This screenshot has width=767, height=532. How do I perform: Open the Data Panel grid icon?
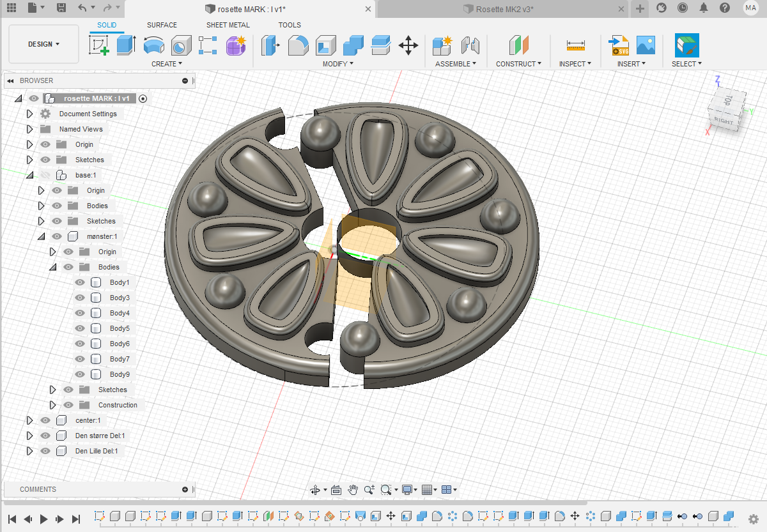pyautogui.click(x=12, y=8)
